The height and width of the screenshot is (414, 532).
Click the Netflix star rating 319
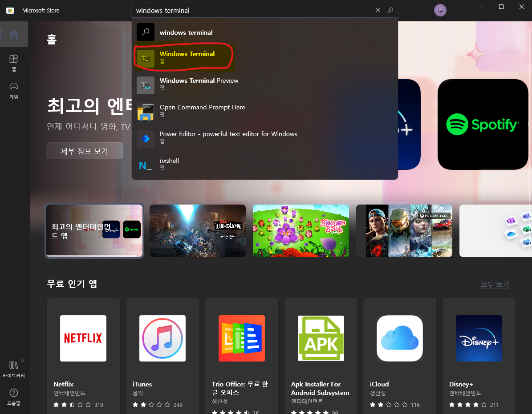(x=78, y=405)
